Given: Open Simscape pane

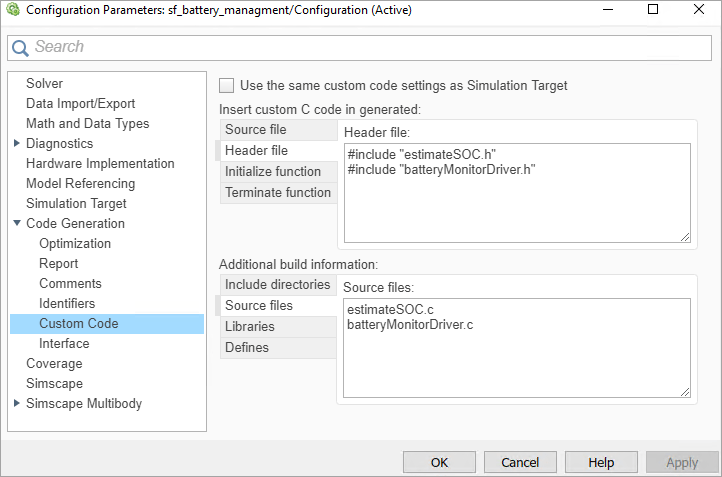Looking at the screenshot, I should (54, 384).
